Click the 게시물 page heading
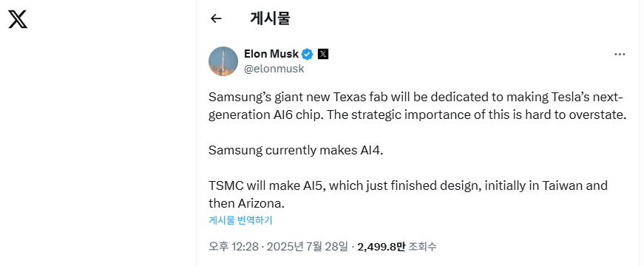 [270, 18]
